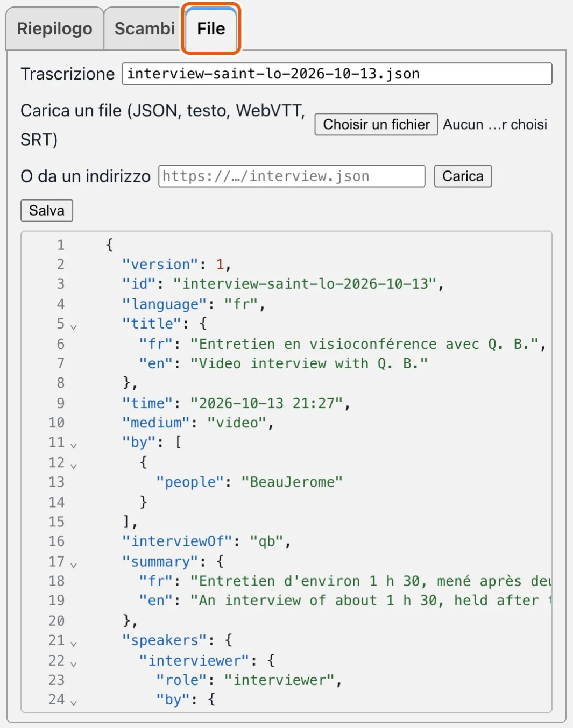Click the "role" key on line 23
Image resolution: width=573 pixels, height=728 pixels.
tap(182, 680)
